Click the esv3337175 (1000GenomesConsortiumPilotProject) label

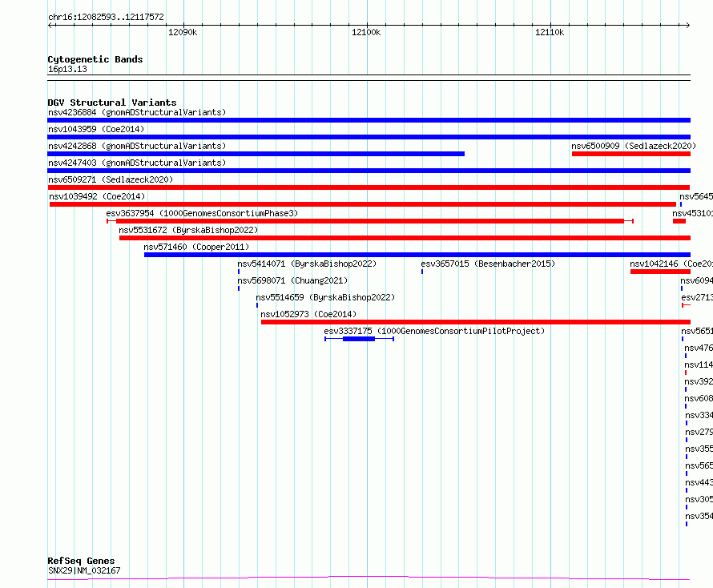point(434,331)
